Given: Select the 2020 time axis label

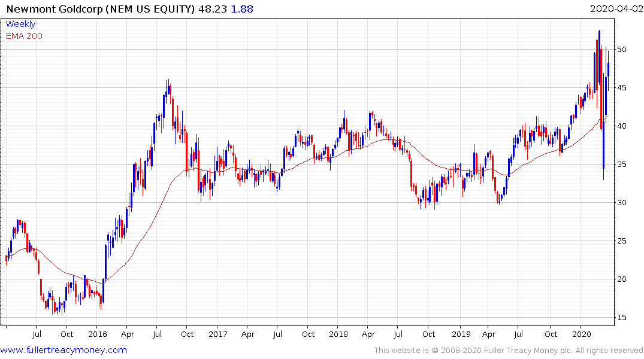Looking at the screenshot, I should tap(582, 334).
